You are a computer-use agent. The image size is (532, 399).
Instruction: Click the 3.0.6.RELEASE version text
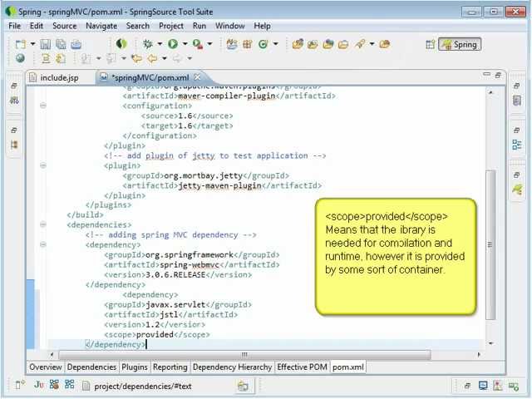point(175,274)
